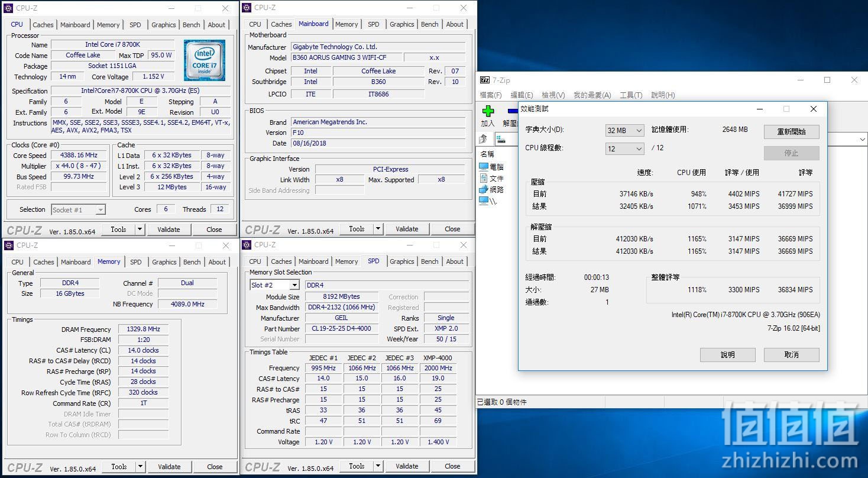Click the BIOS version F10 field
Image resolution: width=868 pixels, height=478 pixels.
[378, 133]
